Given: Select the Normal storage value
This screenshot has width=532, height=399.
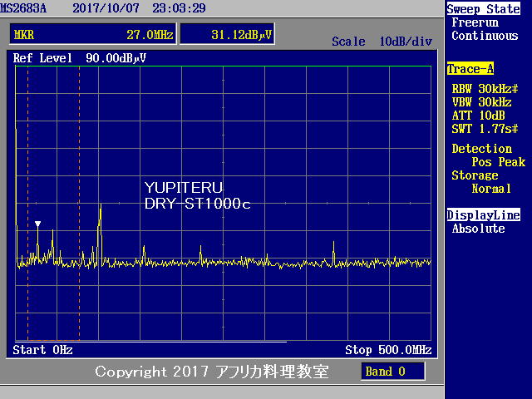Looking at the screenshot, I should tap(491, 189).
